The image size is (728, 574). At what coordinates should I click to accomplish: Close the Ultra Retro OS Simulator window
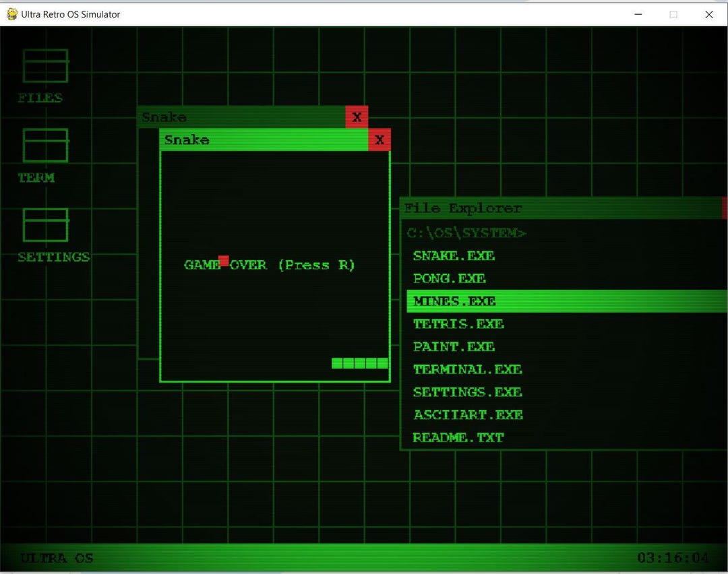[709, 14]
